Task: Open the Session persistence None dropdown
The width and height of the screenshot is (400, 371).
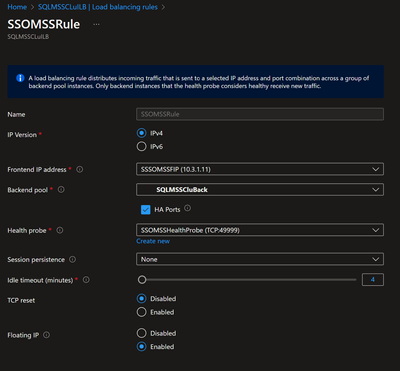Action: click(260, 259)
